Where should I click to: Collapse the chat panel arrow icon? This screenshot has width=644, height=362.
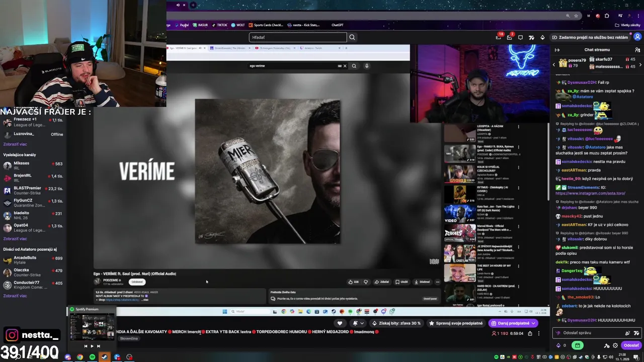point(557,50)
